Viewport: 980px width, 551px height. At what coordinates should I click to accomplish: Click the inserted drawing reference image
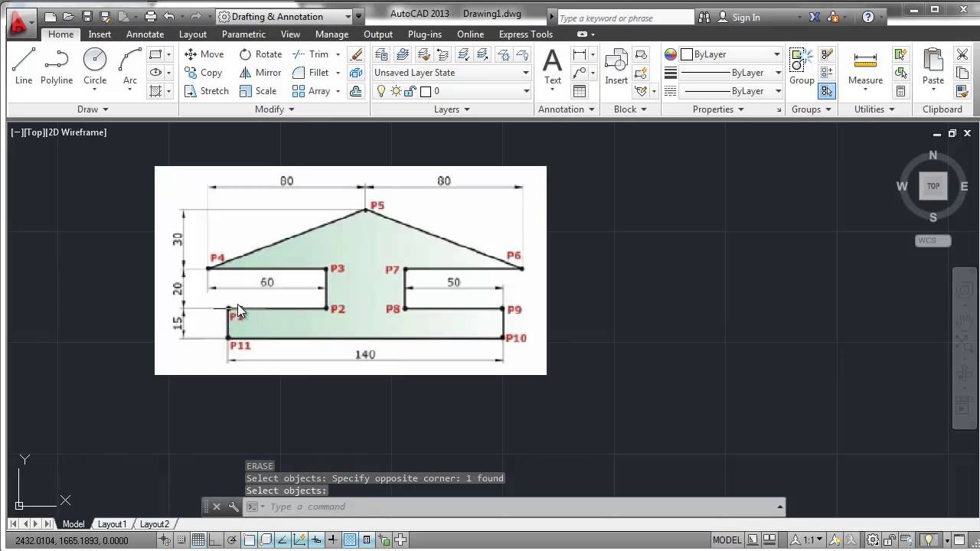[x=351, y=270]
